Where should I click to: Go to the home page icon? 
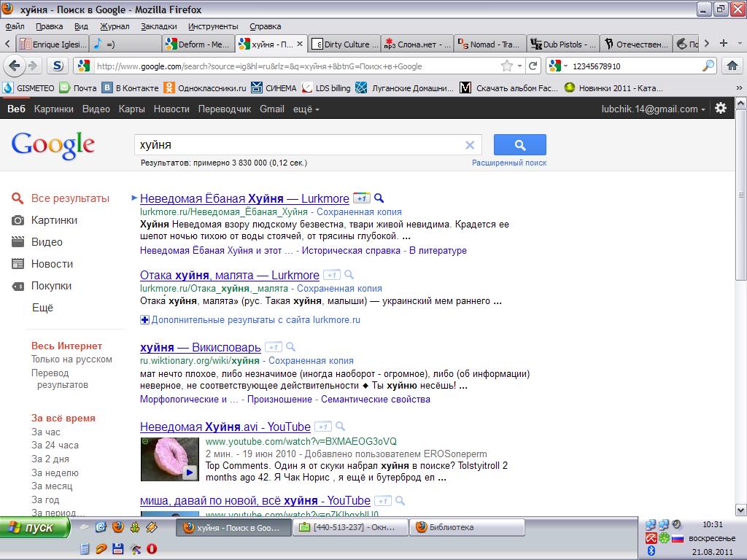732,66
